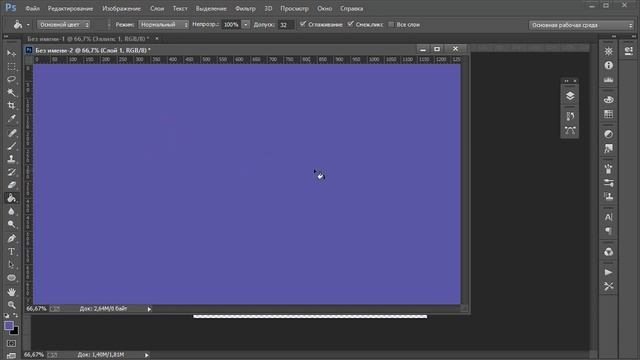The image size is (640, 360).
Task: Click the Непрозр opacity value field
Action: pyautogui.click(x=231, y=25)
